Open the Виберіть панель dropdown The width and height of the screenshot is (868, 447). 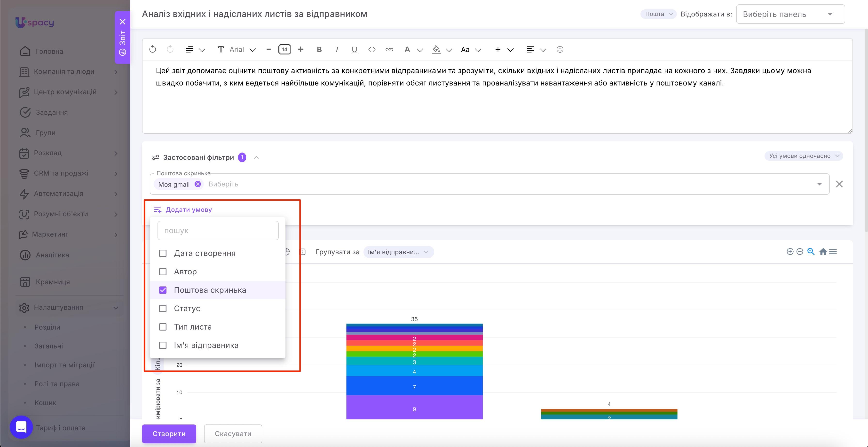pos(790,14)
